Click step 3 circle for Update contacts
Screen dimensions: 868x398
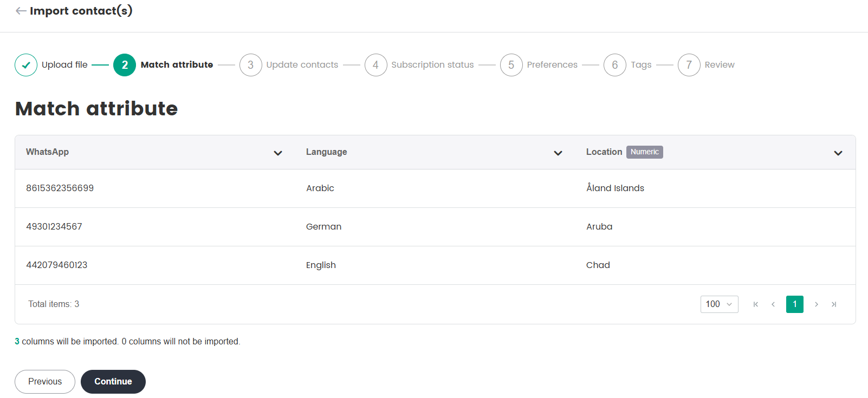[250, 65]
